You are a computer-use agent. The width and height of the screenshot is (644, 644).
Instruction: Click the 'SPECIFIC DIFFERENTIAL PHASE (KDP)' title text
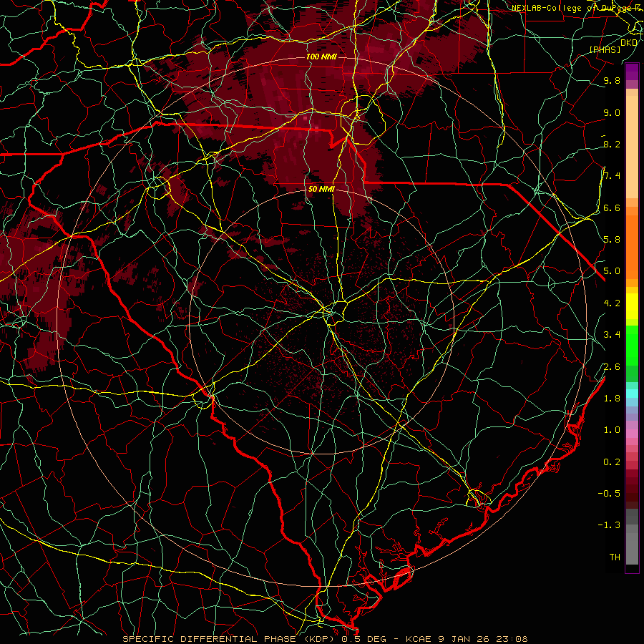coord(229,639)
